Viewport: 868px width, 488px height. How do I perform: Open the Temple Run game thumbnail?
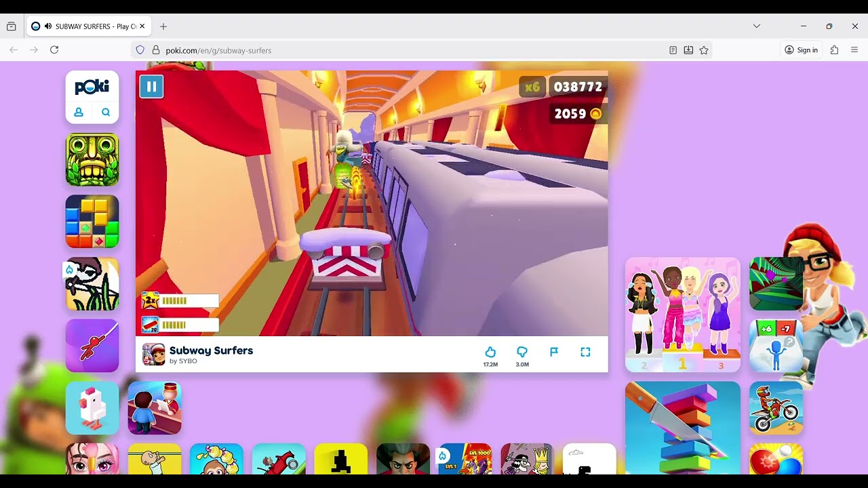(92, 159)
